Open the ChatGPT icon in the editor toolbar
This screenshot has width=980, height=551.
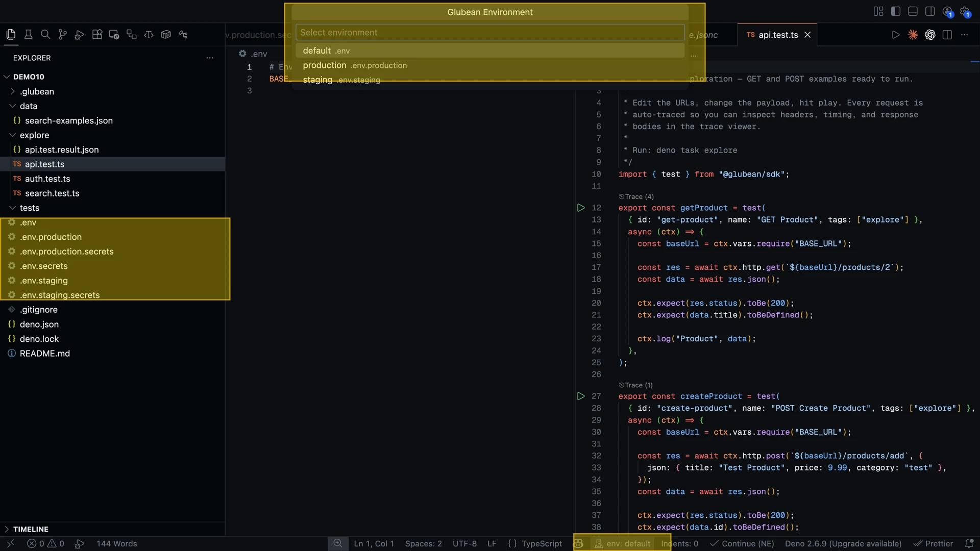click(930, 35)
